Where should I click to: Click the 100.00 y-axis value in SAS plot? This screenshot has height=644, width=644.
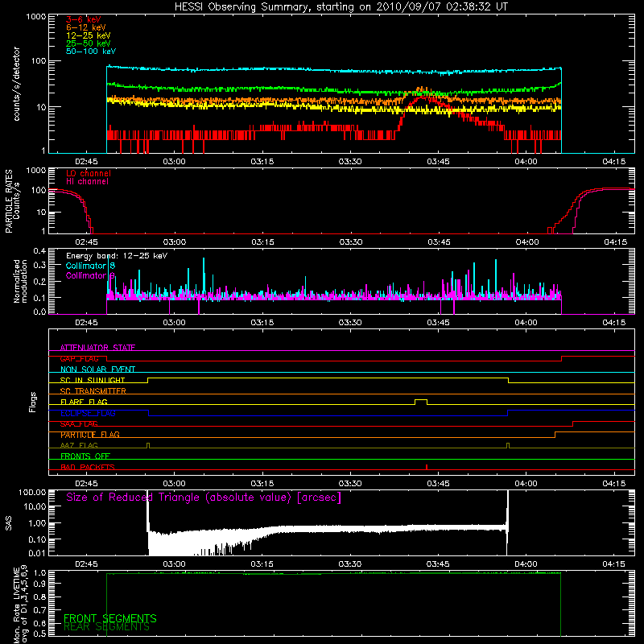pyautogui.click(x=32, y=492)
